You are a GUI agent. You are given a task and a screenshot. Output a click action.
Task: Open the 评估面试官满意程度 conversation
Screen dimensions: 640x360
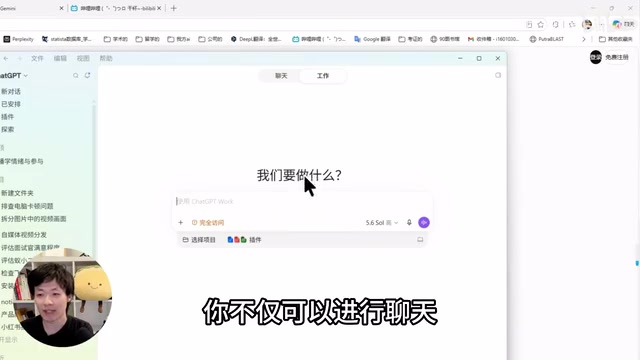[30, 248]
